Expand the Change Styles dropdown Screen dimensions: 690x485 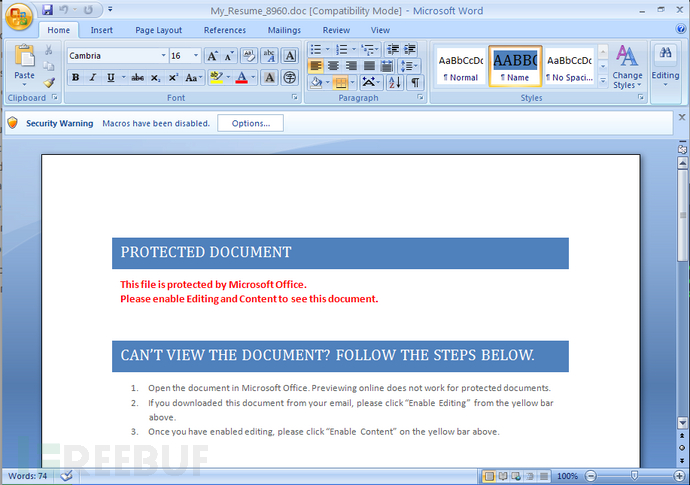coord(627,68)
